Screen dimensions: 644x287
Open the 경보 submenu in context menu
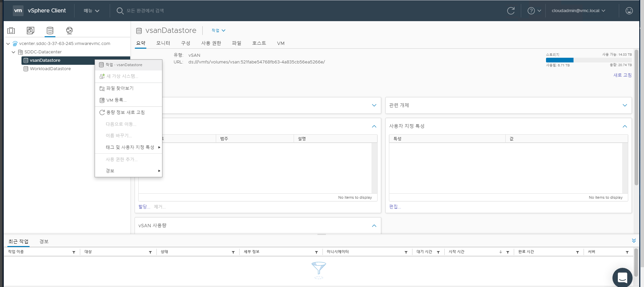tap(129, 171)
